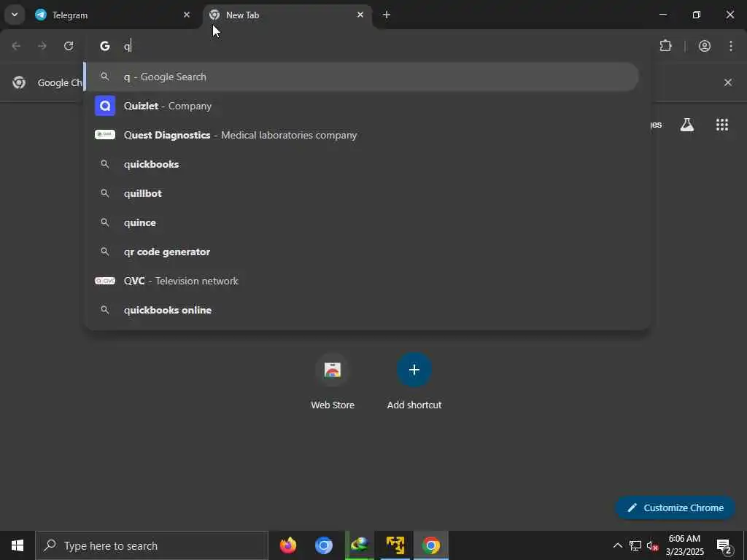Viewport: 747px width, 560px height.
Task: Open the profile account icon
Action: coord(705,46)
